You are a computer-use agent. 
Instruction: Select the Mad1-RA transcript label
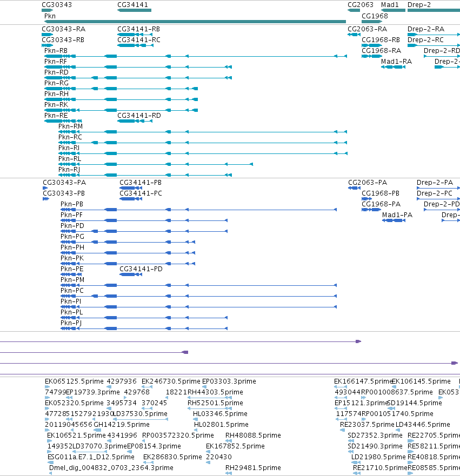(x=397, y=62)
